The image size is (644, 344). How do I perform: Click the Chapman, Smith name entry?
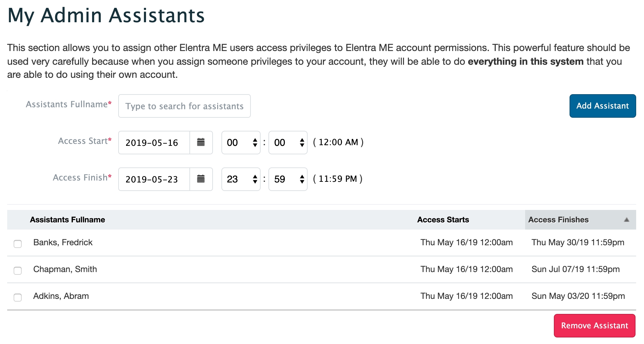(x=65, y=269)
